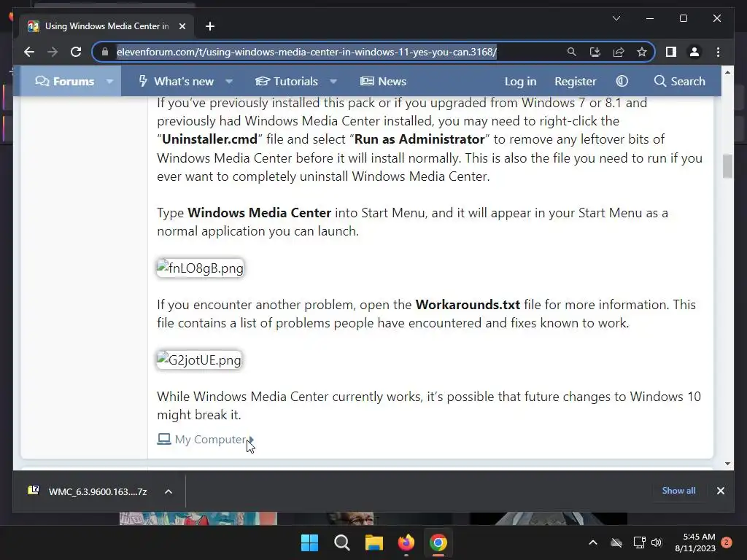Reload the elevenforum page

tap(76, 52)
